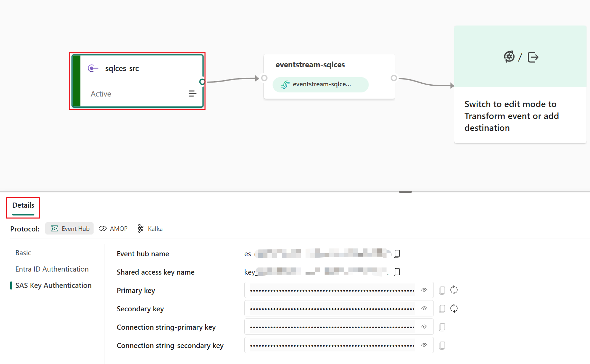Click the settings gear in the edit mode card

[509, 57]
